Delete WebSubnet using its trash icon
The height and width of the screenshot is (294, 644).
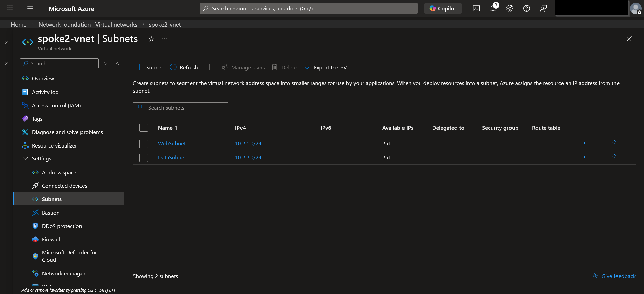click(584, 143)
